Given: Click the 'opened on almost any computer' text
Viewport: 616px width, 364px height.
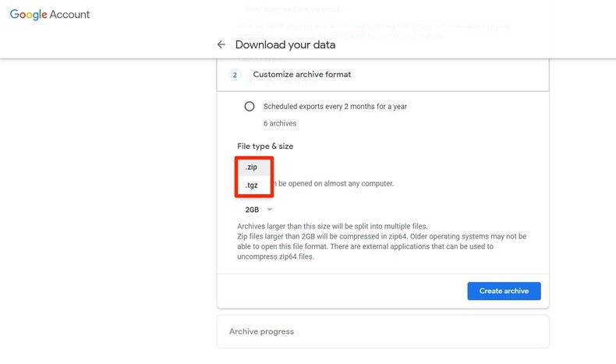Looking at the screenshot, I should (x=334, y=183).
